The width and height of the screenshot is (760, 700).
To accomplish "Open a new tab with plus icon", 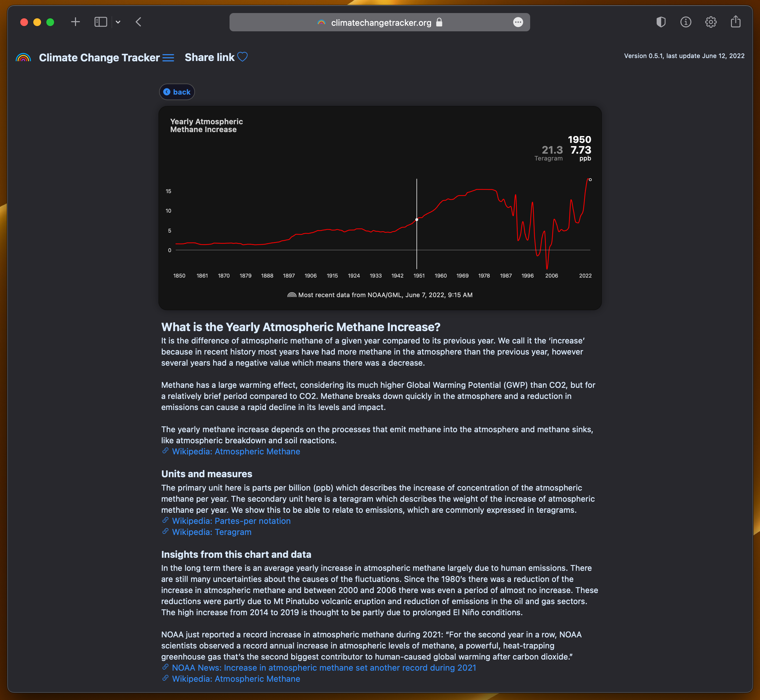I will (75, 22).
